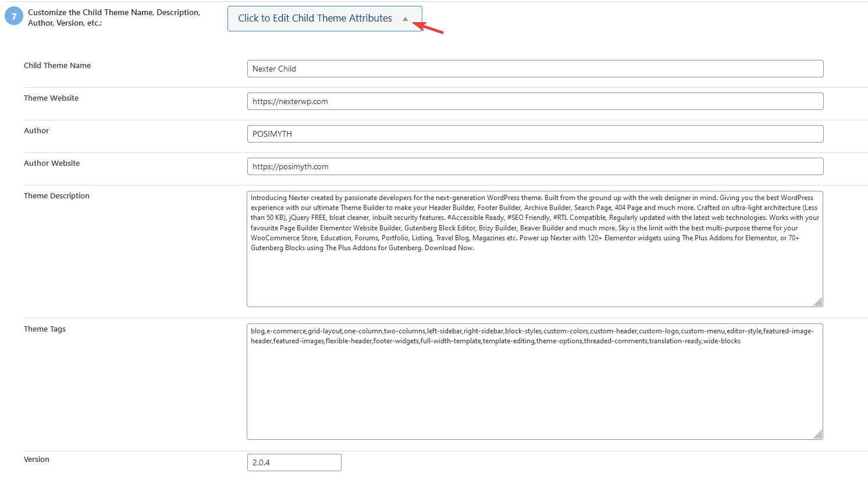Click the Theme Tags label
Screen dimensions: 868x484
[45, 329]
